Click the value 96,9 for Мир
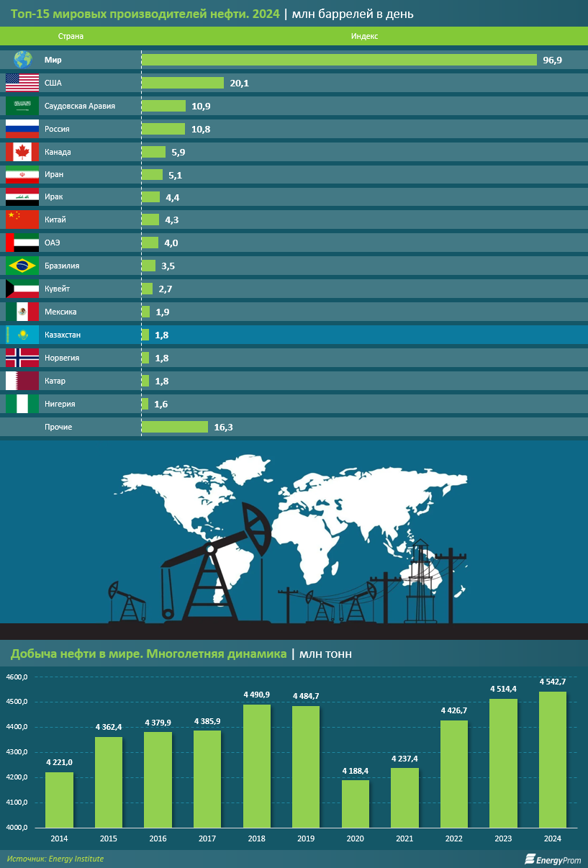588x868 pixels. coord(552,60)
